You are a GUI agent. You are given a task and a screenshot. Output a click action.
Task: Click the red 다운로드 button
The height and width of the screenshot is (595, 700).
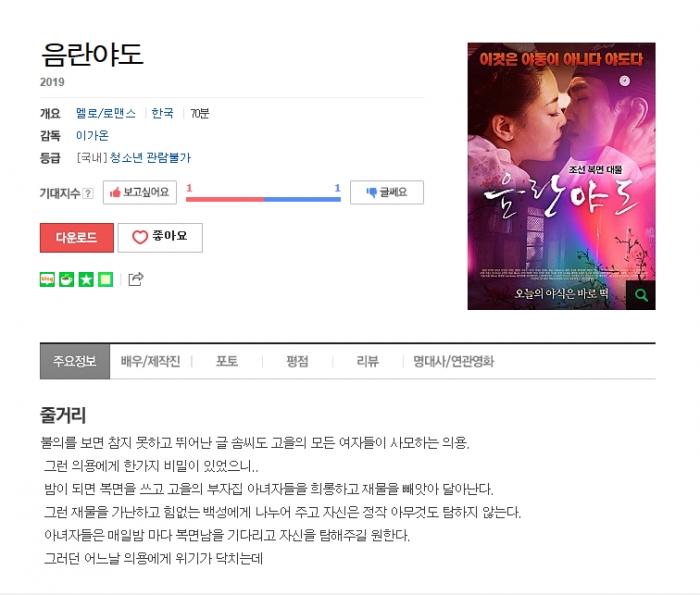77,237
